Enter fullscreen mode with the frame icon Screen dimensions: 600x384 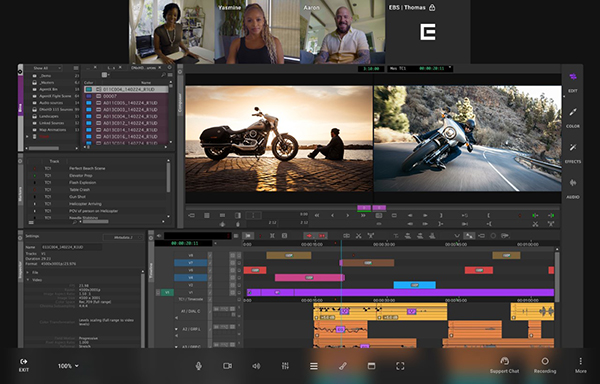tap(400, 366)
